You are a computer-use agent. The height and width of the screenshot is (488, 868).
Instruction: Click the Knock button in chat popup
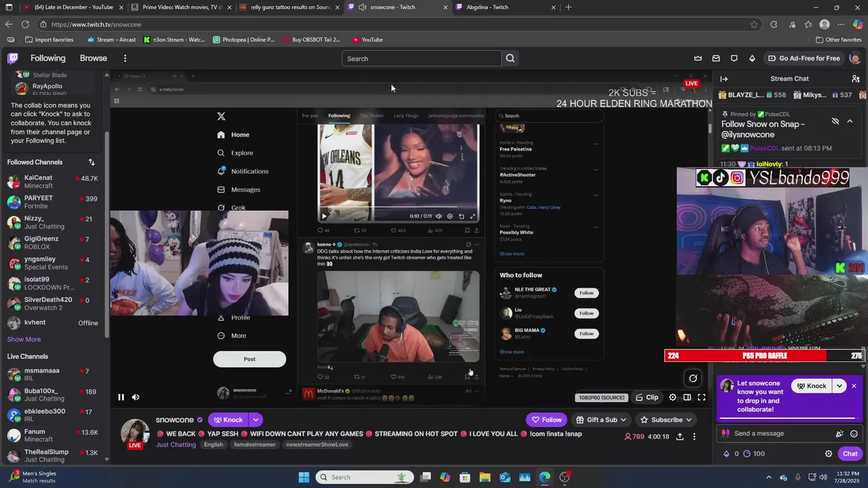812,386
